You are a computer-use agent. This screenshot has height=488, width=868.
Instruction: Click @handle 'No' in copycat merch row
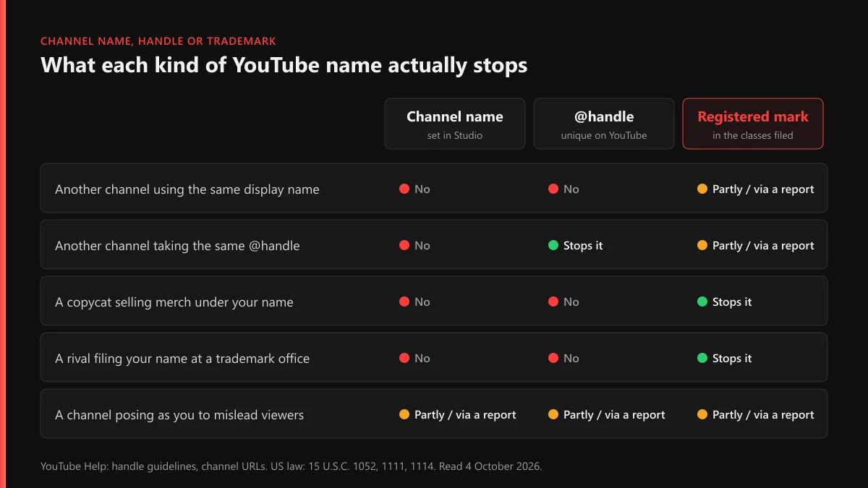(563, 302)
